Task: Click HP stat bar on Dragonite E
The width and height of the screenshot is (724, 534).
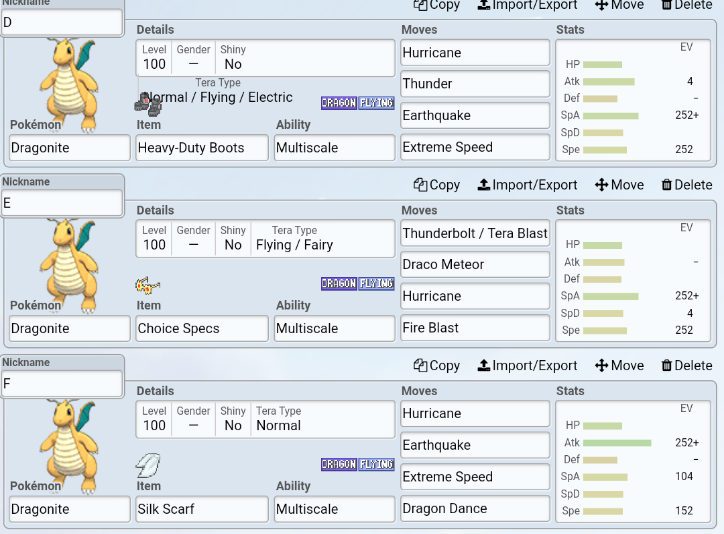Action: tap(602, 245)
